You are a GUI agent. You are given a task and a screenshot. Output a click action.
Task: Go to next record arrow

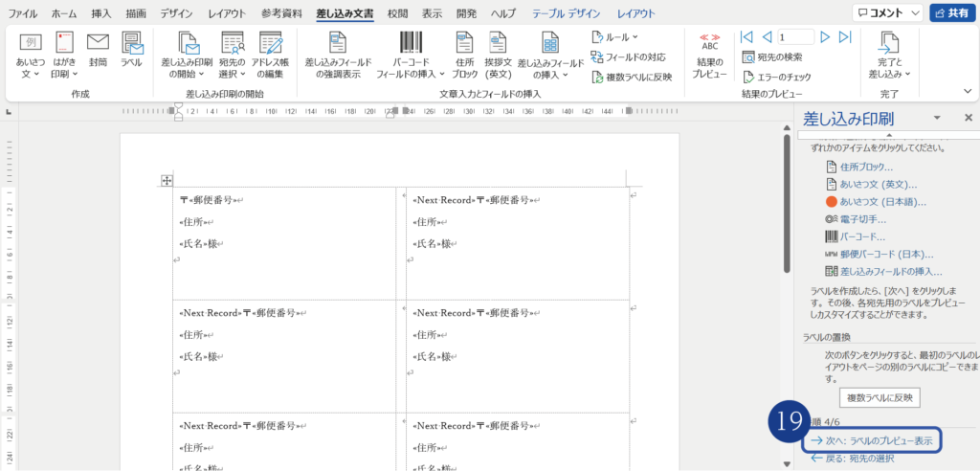[x=824, y=37]
